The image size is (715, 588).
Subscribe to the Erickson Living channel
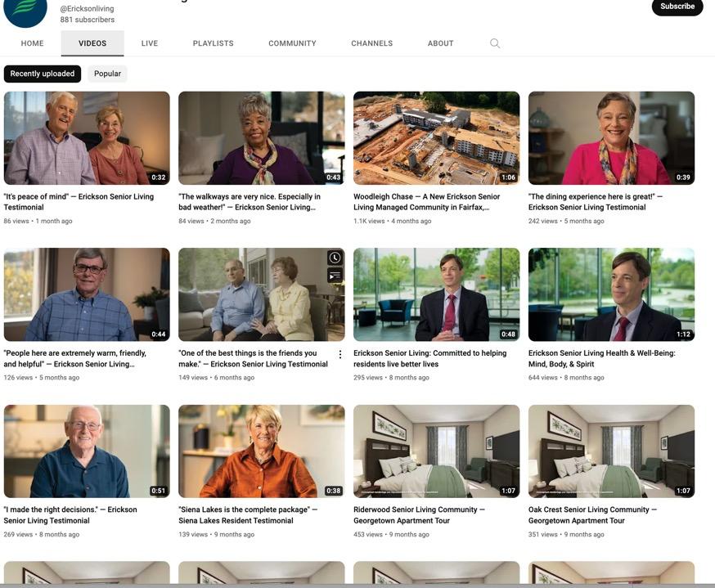[677, 7]
